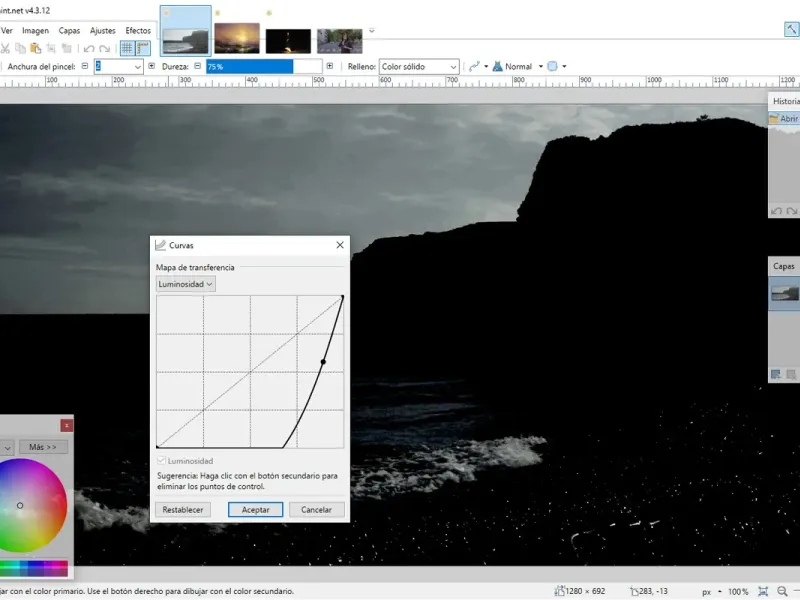Click the Copy icon in toolbar
800x600 pixels.
point(20,48)
